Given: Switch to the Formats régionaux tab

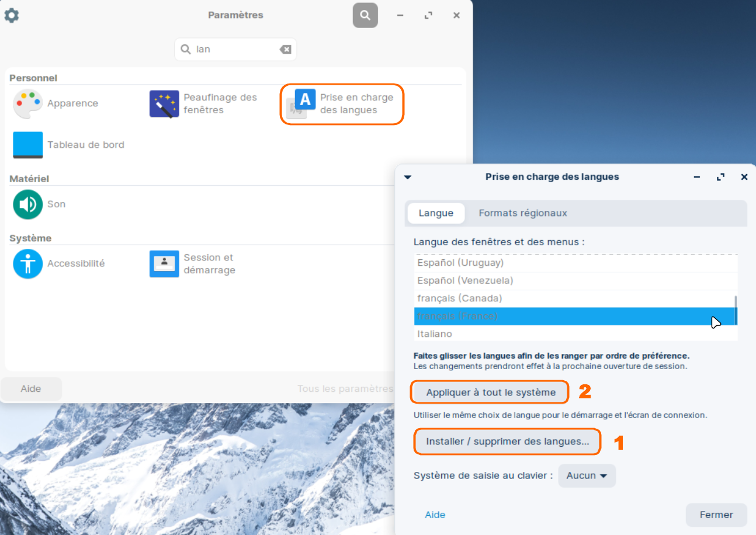Looking at the screenshot, I should pos(523,213).
